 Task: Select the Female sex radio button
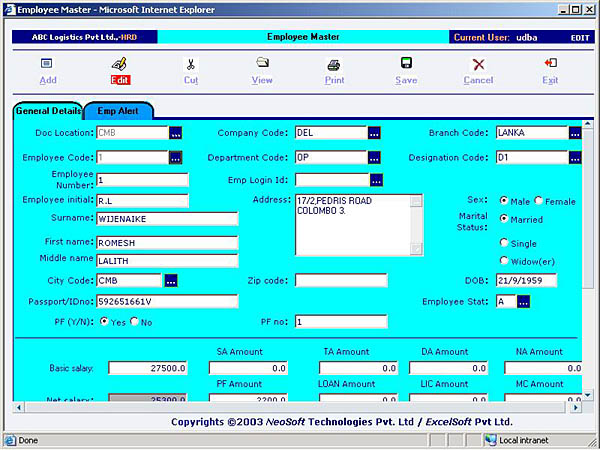tap(539, 200)
